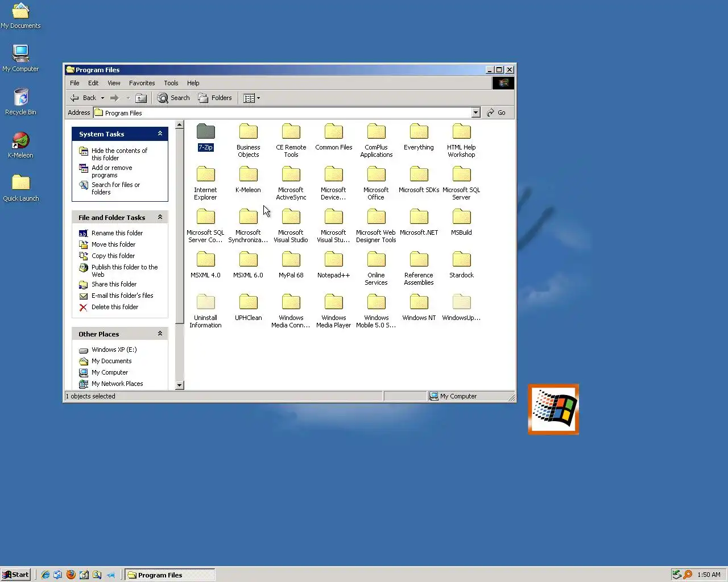
Task: Select the Uninstall Information folder
Action: tap(205, 310)
